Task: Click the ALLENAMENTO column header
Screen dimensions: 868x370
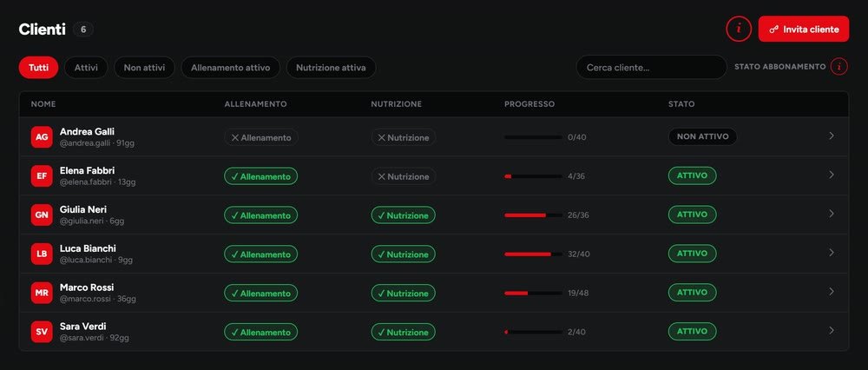Action: [x=256, y=103]
